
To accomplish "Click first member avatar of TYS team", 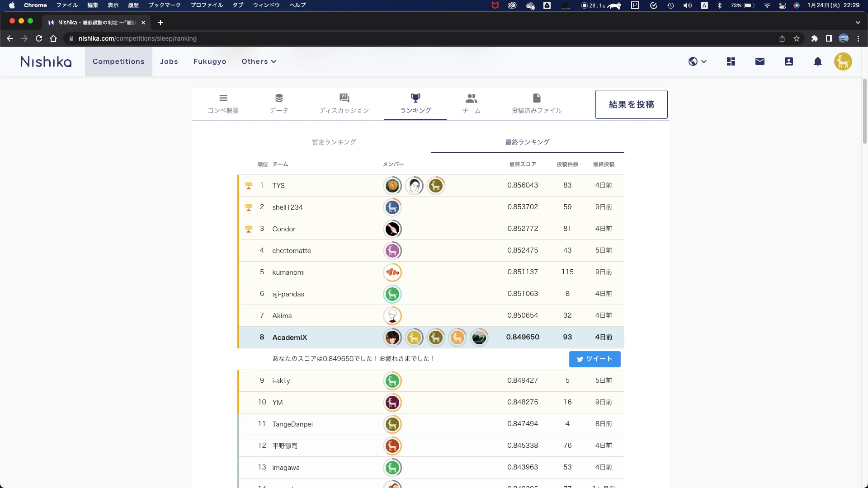I will (x=392, y=186).
